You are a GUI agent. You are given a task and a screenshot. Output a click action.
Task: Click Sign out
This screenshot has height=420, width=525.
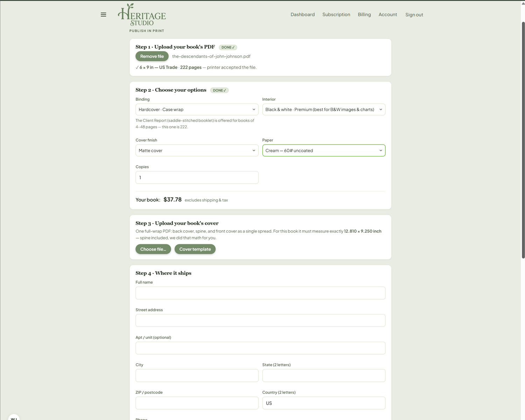point(414,15)
